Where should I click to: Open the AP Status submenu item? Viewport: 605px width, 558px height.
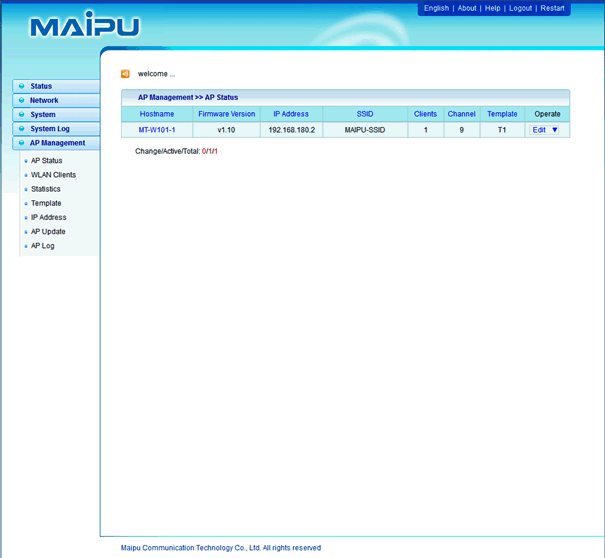point(47,161)
